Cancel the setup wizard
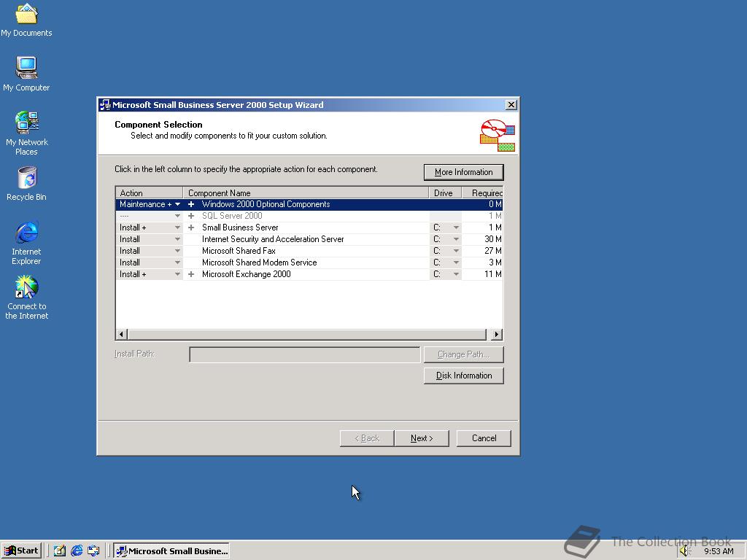Screen dimensions: 747x560 click(x=484, y=438)
